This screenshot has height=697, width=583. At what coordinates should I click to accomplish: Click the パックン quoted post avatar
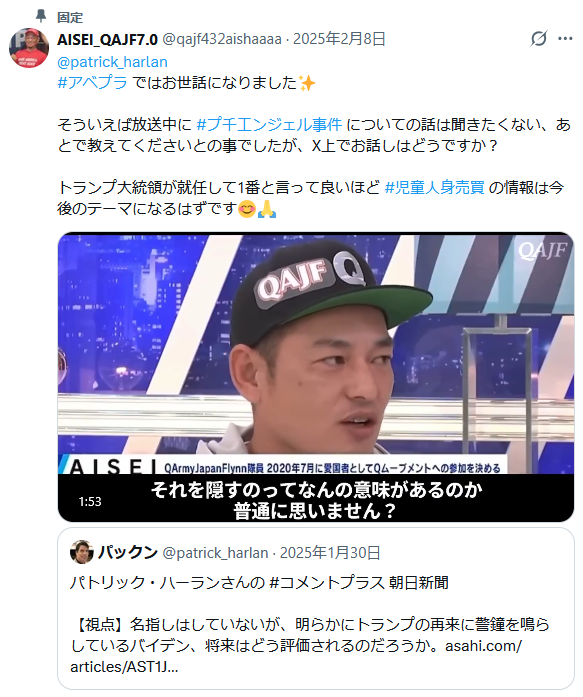coord(82,552)
